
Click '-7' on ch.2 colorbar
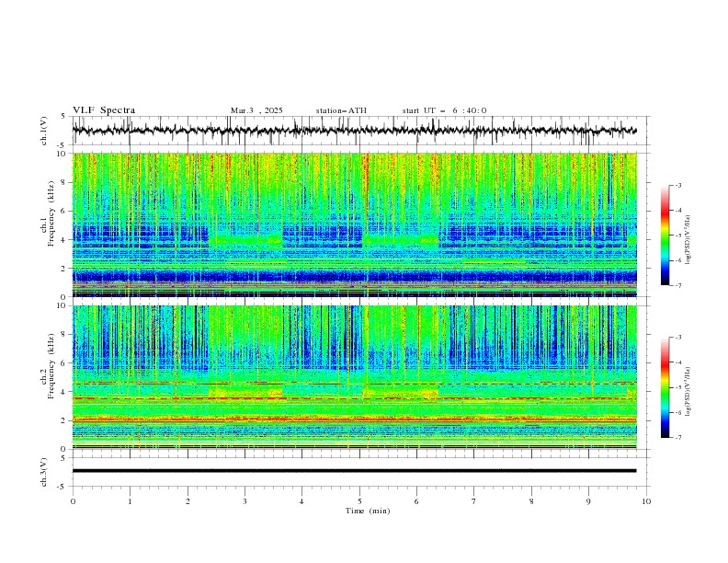click(678, 438)
